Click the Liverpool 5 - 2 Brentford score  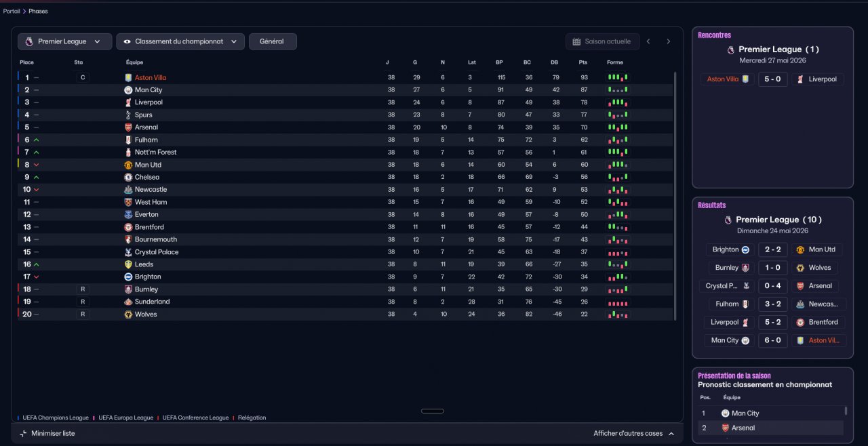[773, 322]
